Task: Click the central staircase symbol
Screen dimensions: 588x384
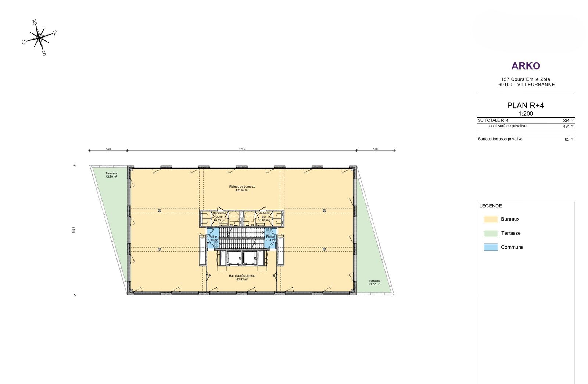Action: pyautogui.click(x=242, y=237)
